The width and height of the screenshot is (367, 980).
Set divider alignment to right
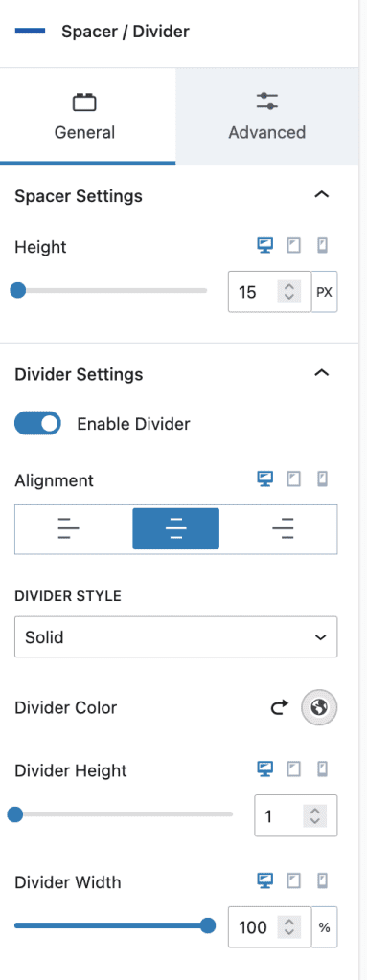(284, 528)
